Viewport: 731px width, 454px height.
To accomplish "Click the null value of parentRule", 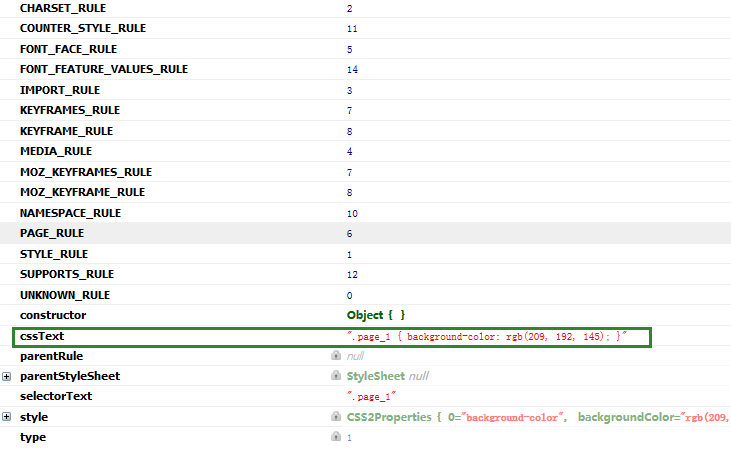I will 355,356.
